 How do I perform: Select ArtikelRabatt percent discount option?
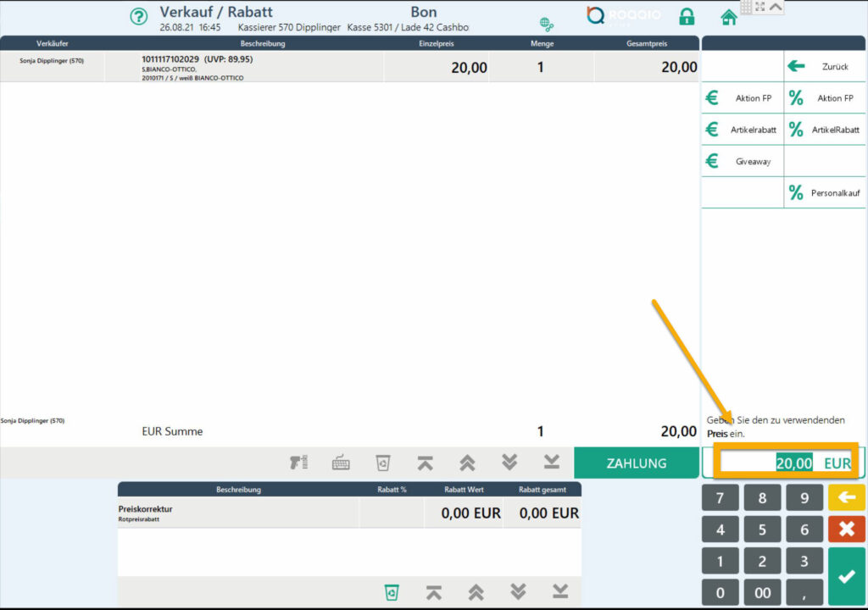coord(825,130)
